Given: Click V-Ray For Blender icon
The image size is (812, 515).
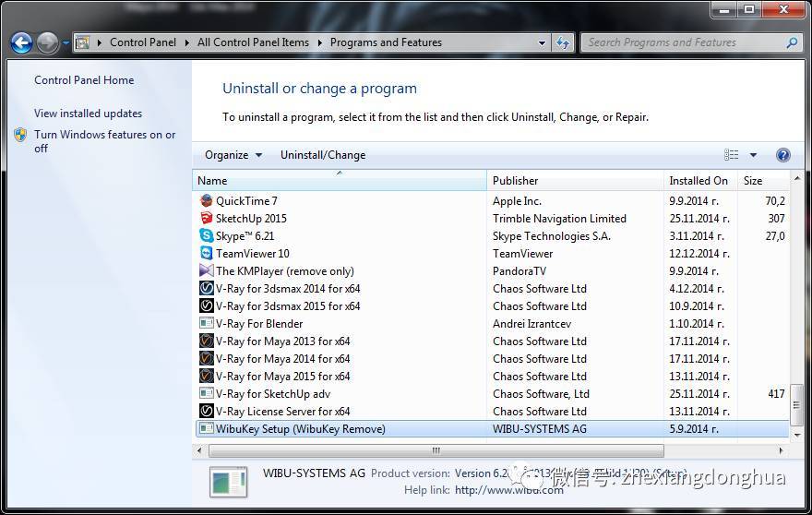Looking at the screenshot, I should pyautogui.click(x=206, y=323).
